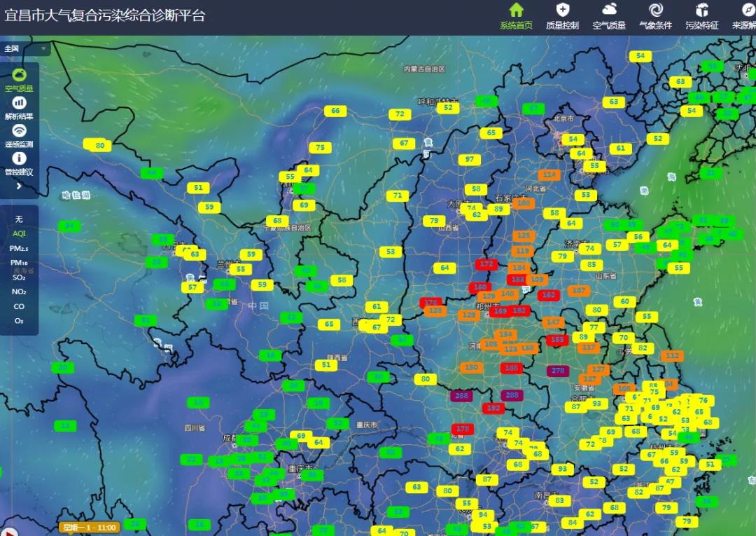
Task: Open the 来源解析 compass icon
Action: coord(746,11)
